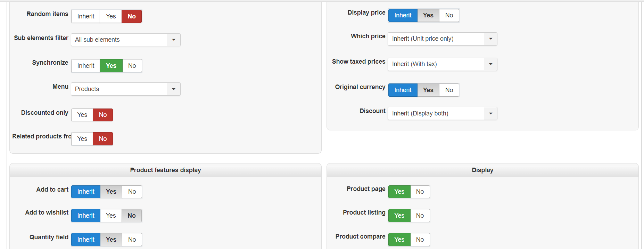Image resolution: width=644 pixels, height=249 pixels.
Task: Choose No for Synchronize
Action: (132, 66)
